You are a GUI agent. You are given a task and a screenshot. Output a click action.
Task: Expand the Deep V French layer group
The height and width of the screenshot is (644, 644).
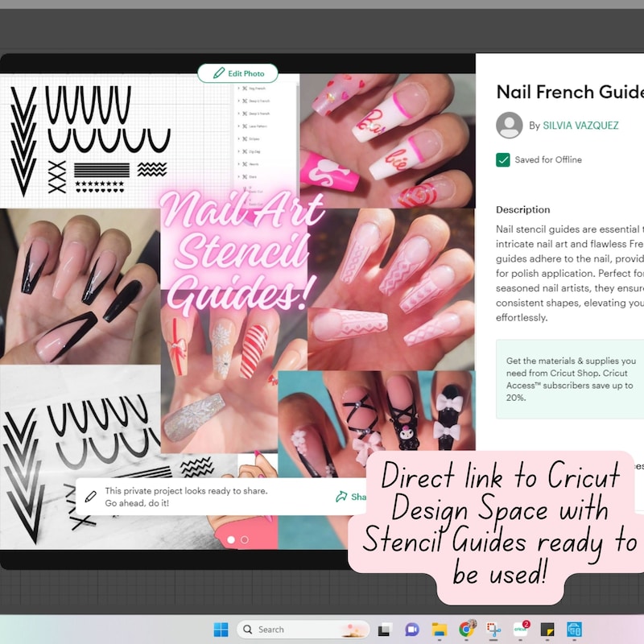click(x=239, y=101)
